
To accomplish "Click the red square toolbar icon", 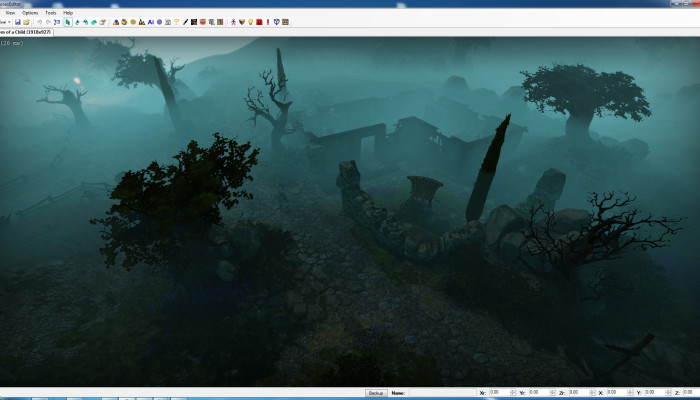I will click(259, 22).
